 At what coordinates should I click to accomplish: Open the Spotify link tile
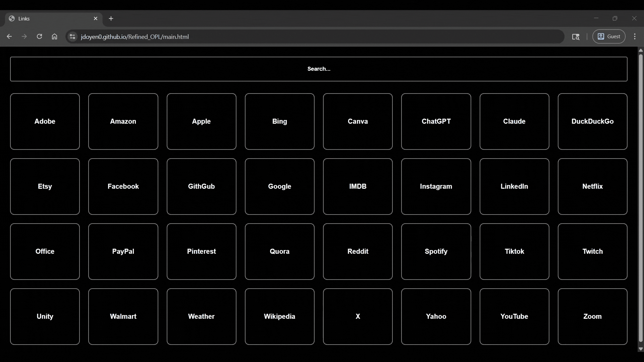(436, 251)
